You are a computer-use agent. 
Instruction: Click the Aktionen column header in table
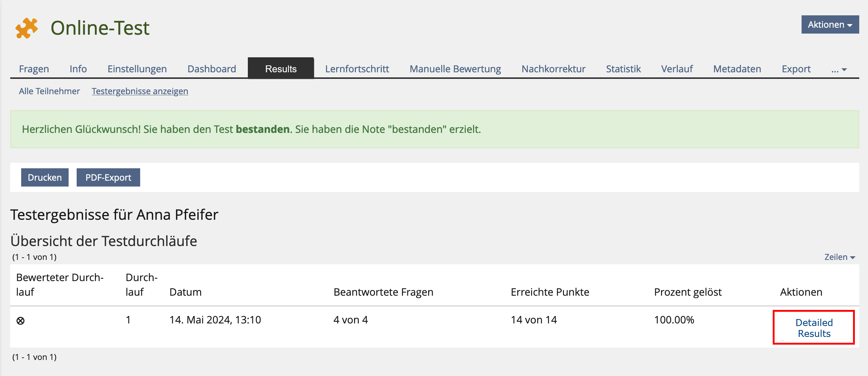click(x=801, y=292)
